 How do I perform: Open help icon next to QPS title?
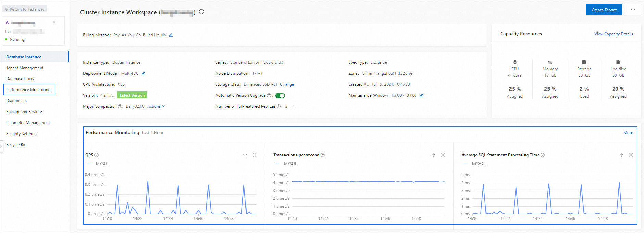pos(97,155)
